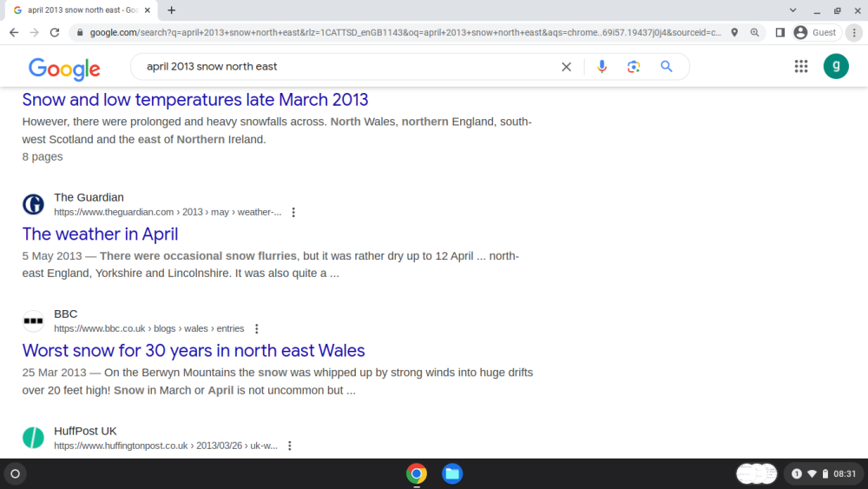
Task: Click the location pin icon in address bar
Action: click(734, 33)
